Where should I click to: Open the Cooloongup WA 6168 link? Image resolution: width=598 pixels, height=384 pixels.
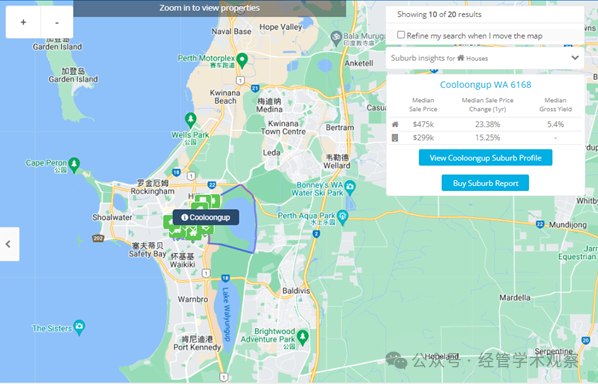click(x=485, y=85)
